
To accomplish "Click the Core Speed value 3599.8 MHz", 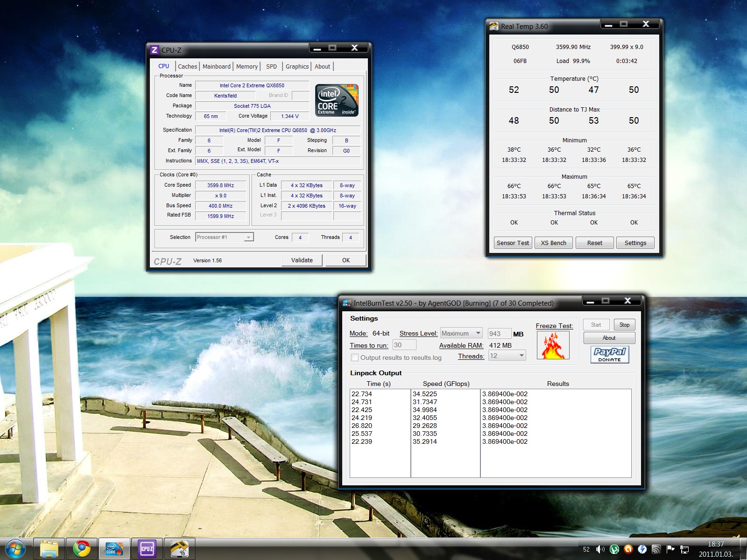I will (x=221, y=185).
